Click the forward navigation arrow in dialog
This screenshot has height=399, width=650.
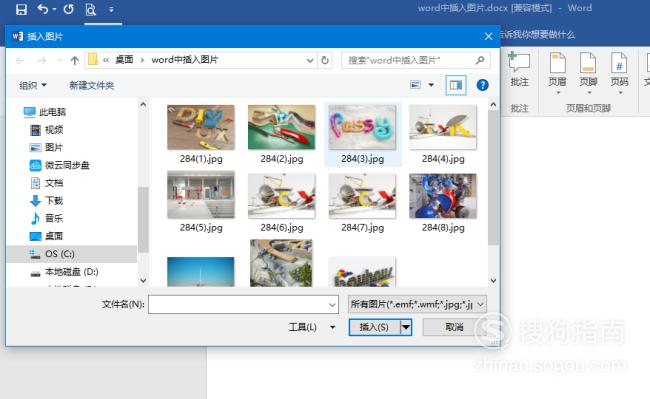[x=42, y=60]
